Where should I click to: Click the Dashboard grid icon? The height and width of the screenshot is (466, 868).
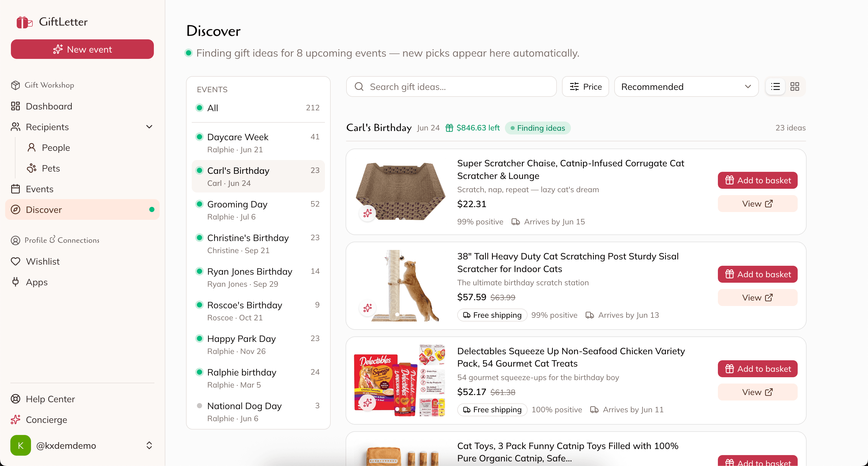[x=15, y=106]
